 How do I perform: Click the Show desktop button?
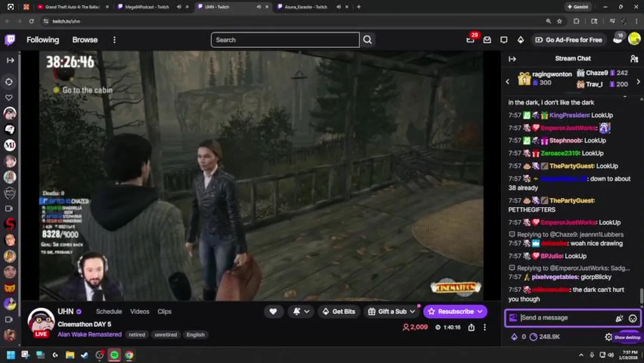(x=627, y=337)
